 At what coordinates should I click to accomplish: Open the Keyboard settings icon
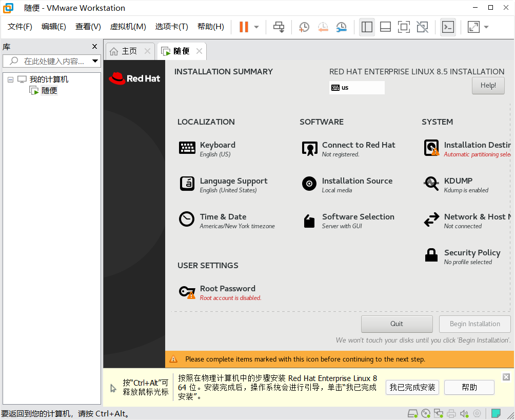(x=187, y=148)
